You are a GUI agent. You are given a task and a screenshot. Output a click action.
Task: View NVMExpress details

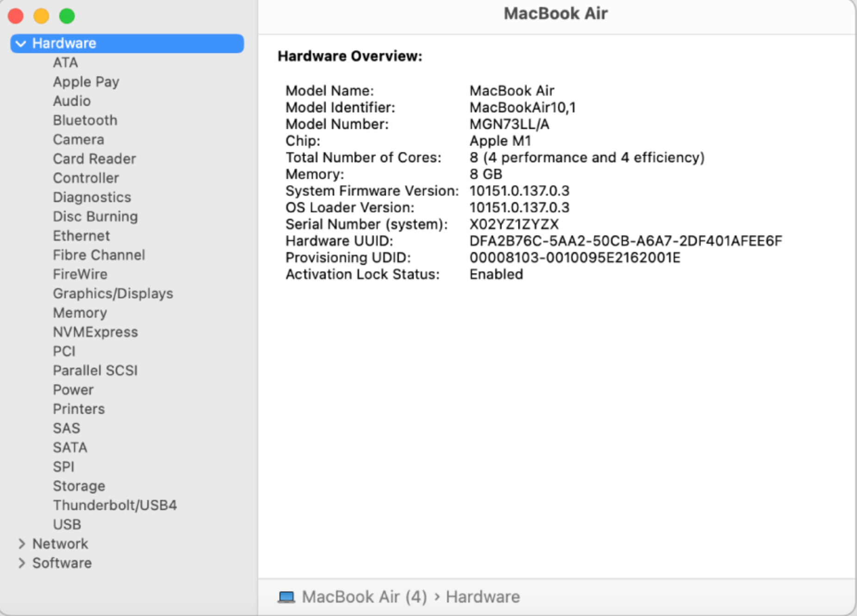point(95,332)
